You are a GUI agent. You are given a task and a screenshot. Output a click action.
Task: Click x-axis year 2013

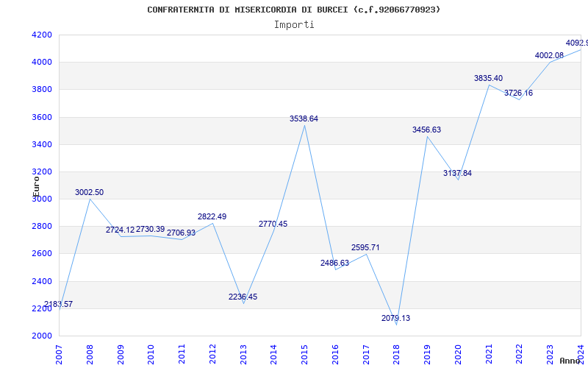pyautogui.click(x=243, y=354)
